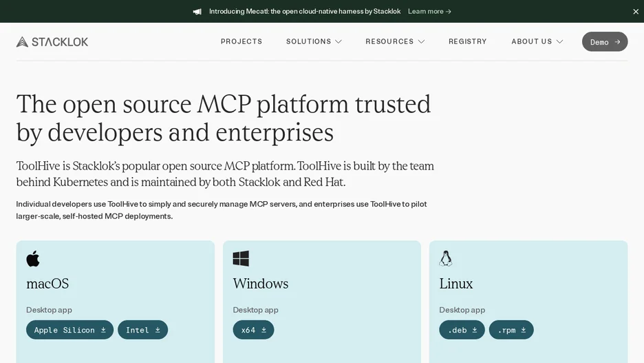644x363 pixels.
Task: Click the Mecatl announcement text in the banner
Action: tap(305, 12)
